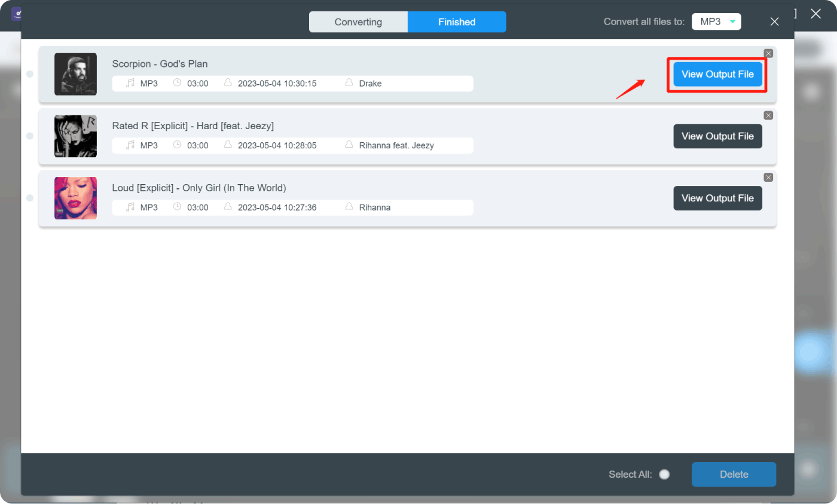Remove Loud - Only Girl from the list
Viewport: 837px width, 504px height.
point(768,177)
